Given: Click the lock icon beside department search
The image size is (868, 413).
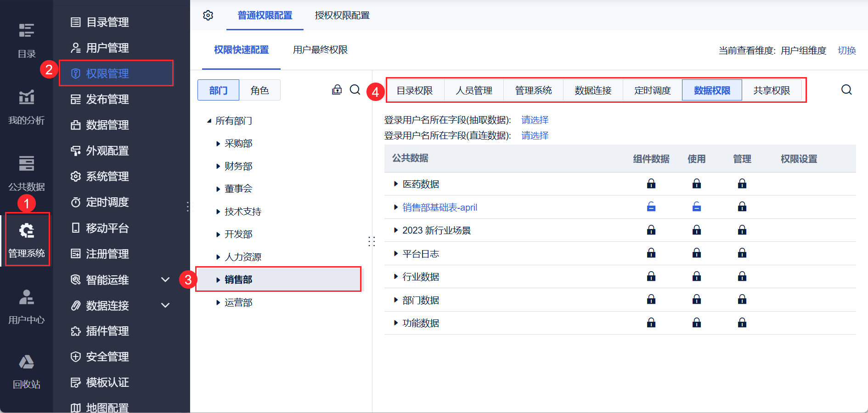Looking at the screenshot, I should (337, 89).
